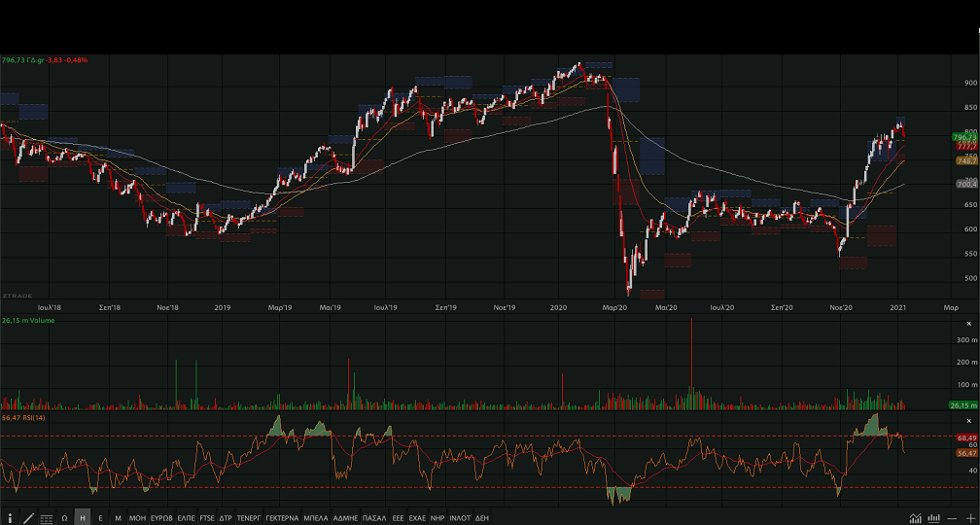Open the chart type icon at bottom right
This screenshot has width=980, height=525.
point(916,518)
